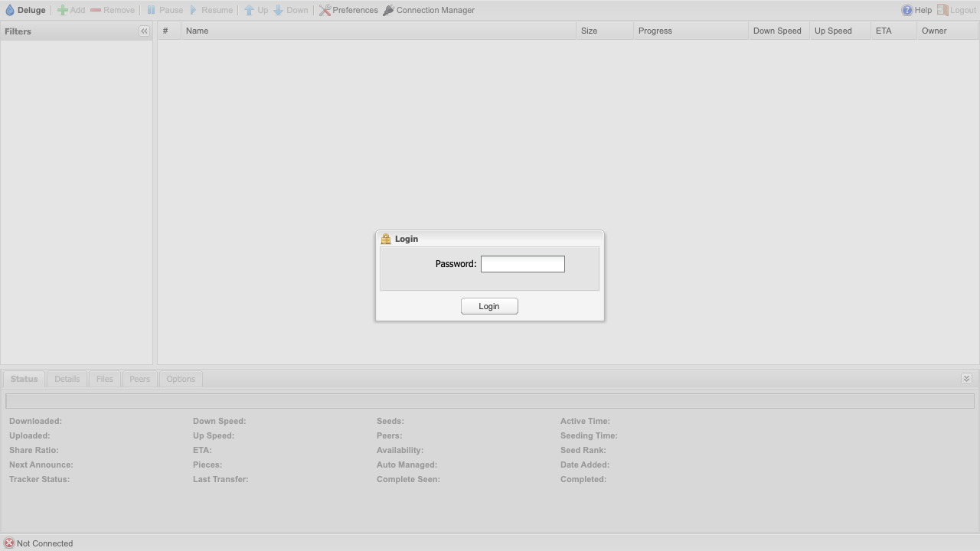
Task: Click the Active Time: label
Action: 585,421
